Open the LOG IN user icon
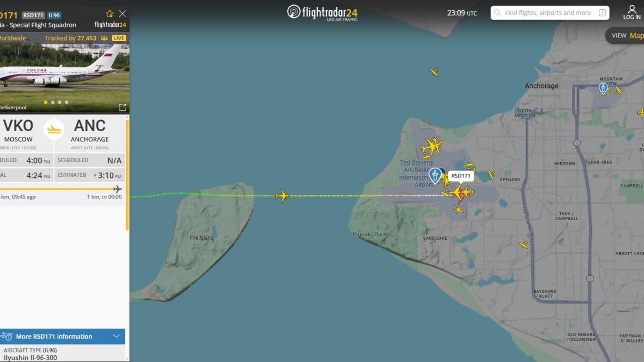 632,12
